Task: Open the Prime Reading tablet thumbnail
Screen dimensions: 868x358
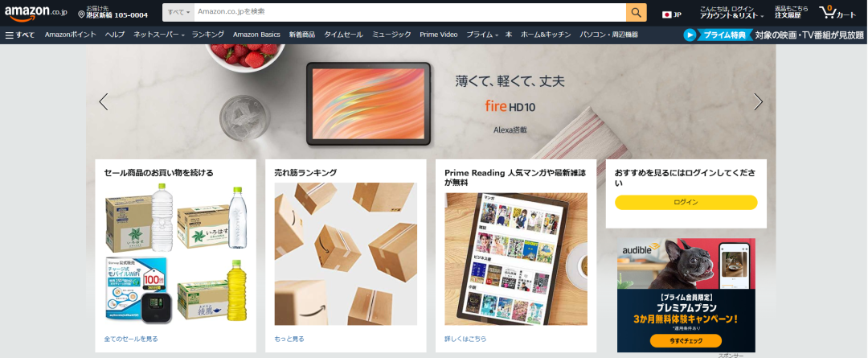Action: pos(516,259)
